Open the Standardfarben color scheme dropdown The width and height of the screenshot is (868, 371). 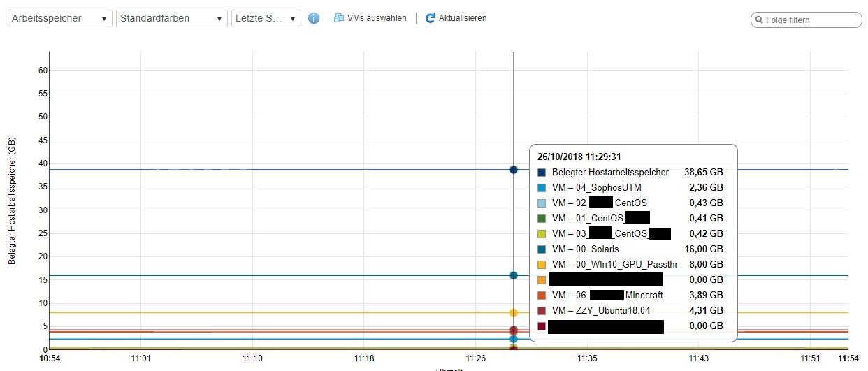(172, 18)
